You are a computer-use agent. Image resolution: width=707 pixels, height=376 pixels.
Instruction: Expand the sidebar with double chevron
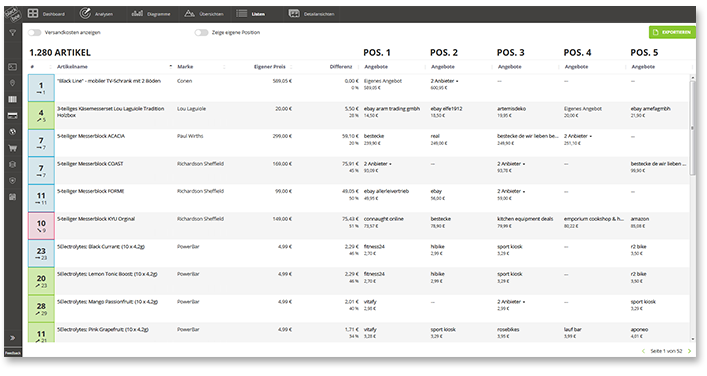click(13, 338)
